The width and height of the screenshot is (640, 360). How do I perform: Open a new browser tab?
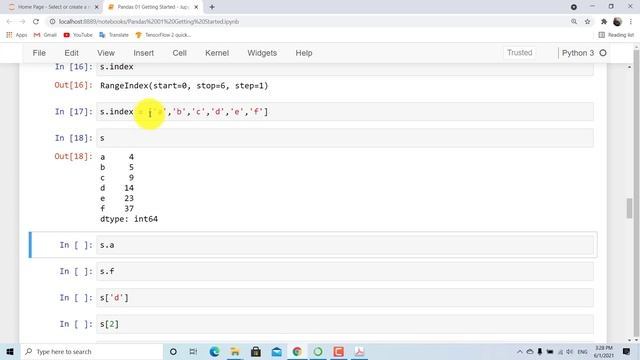click(212, 7)
